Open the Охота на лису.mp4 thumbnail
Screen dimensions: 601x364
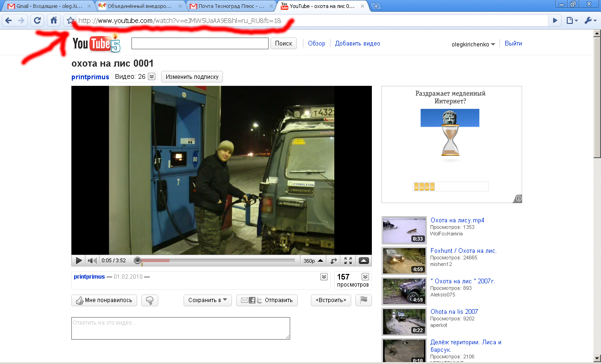point(404,230)
